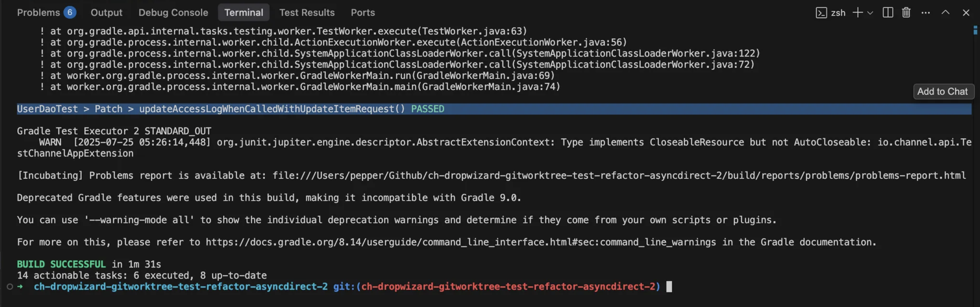The width and height of the screenshot is (980, 307).
Task: Click the '--warning-mode all' hint line
Action: click(x=396, y=220)
